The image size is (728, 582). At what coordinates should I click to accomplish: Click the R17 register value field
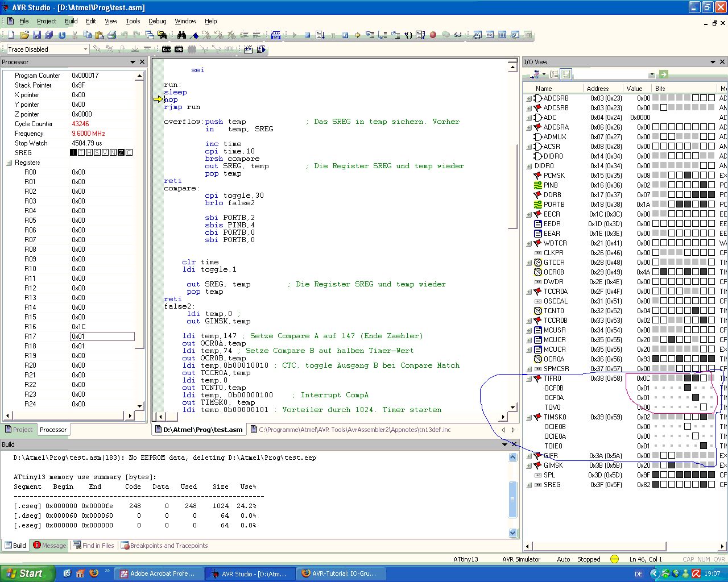(x=102, y=336)
